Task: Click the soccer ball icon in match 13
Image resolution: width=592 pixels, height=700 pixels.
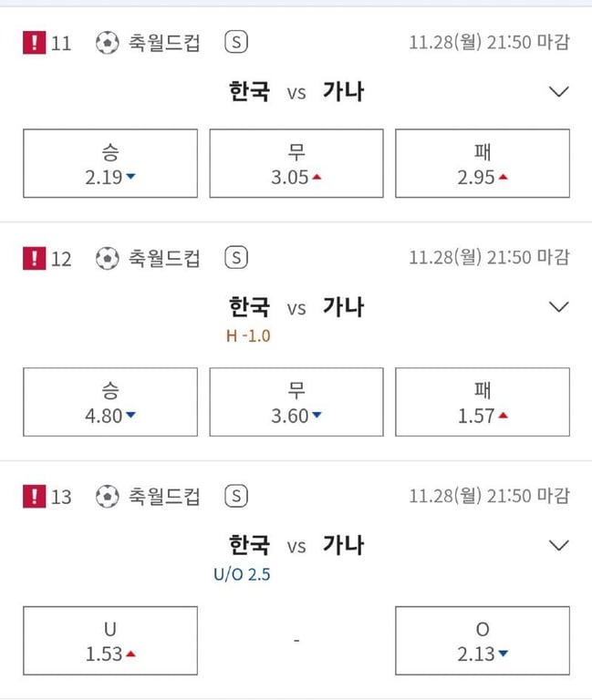Action: click(108, 497)
